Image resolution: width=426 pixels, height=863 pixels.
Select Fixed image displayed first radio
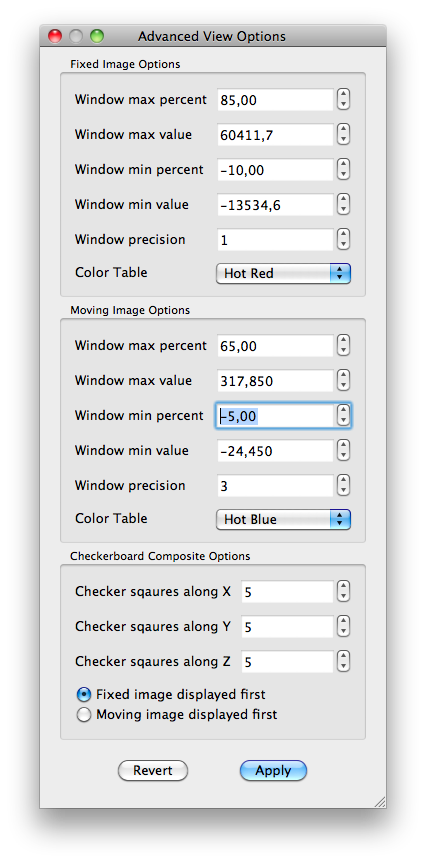[x=84, y=695]
